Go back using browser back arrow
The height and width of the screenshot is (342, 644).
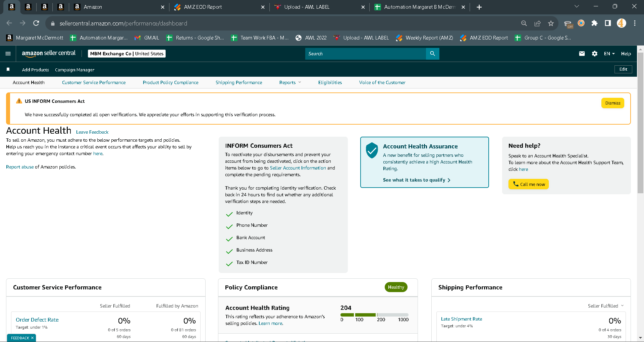click(9, 23)
